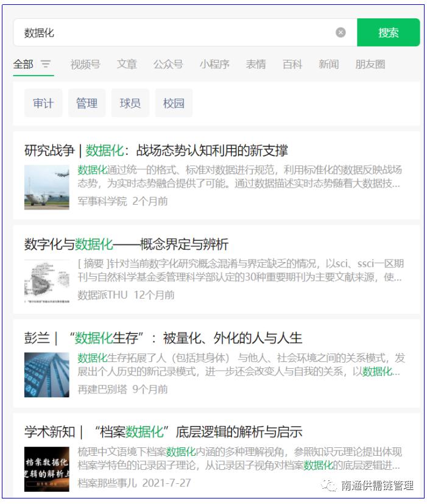Switch to the 文章 tab
Screen dimensions: 427x504
[127, 64]
